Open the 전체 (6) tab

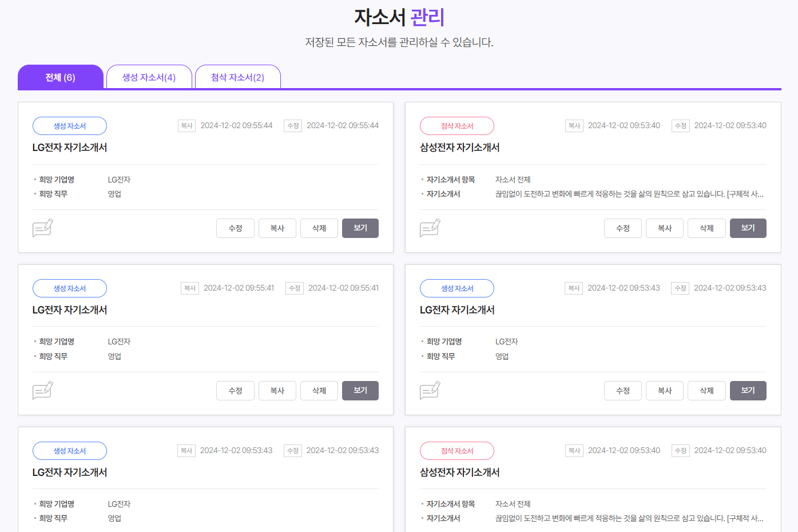(x=61, y=77)
